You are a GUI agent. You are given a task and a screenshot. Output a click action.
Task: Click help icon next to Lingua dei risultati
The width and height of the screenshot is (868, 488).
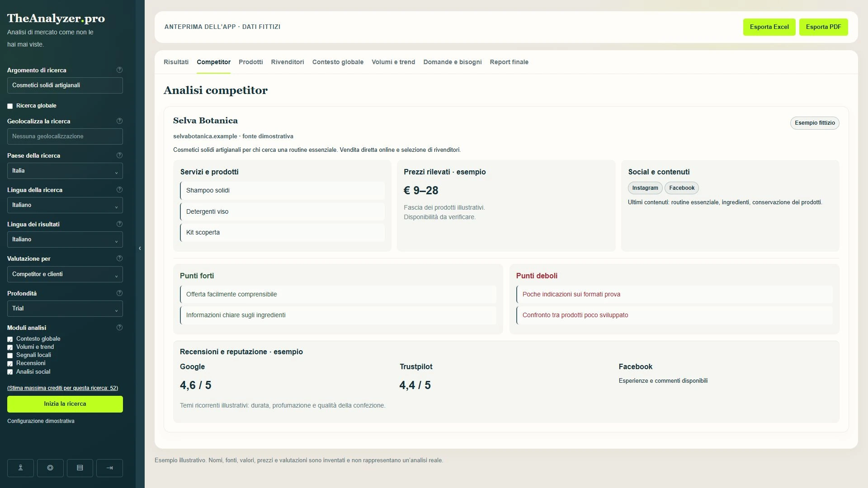pyautogui.click(x=119, y=224)
